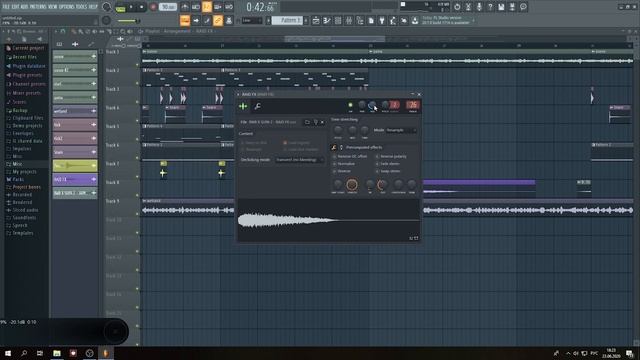Click the microphone recording icon

tap(479, 7)
